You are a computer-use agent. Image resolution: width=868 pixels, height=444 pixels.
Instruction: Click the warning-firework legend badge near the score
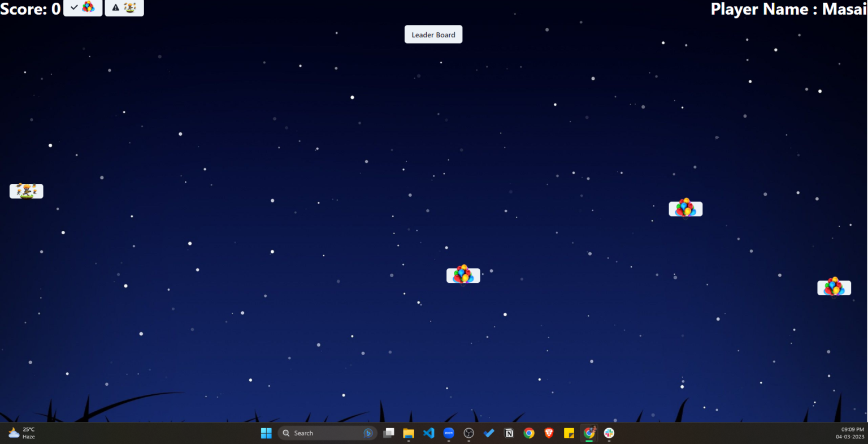click(124, 8)
